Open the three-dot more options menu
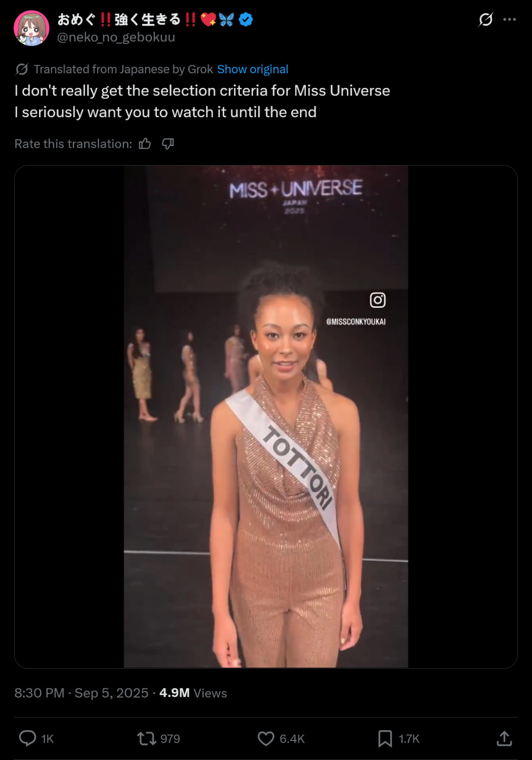The width and height of the screenshot is (532, 760). click(509, 20)
